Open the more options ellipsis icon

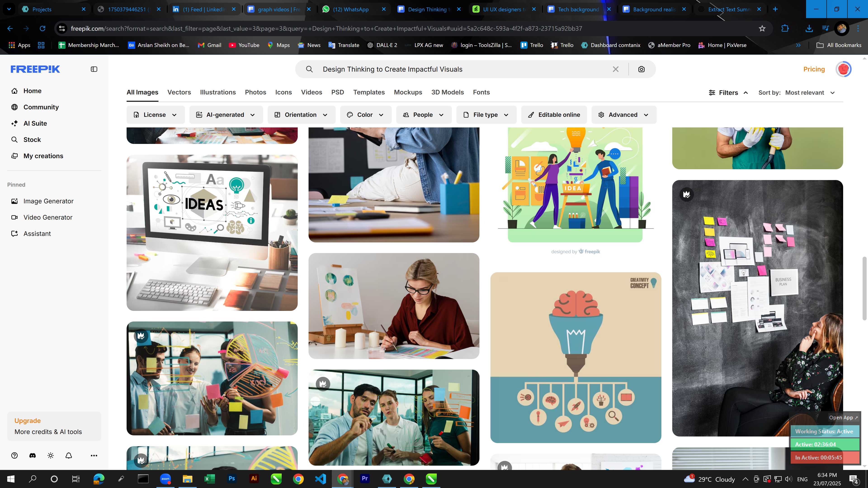[94, 455]
